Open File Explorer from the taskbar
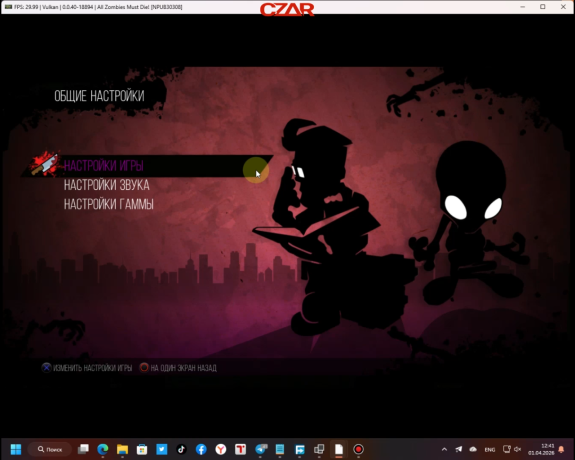This screenshot has height=460, width=575. [122, 449]
